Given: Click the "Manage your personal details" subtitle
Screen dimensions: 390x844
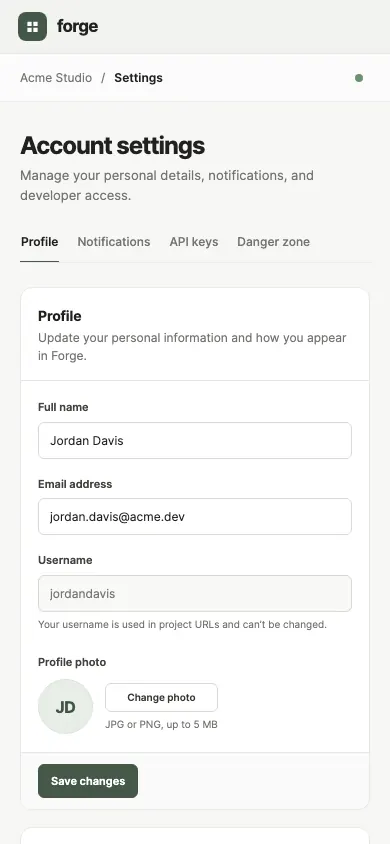Looking at the screenshot, I should 167,186.
